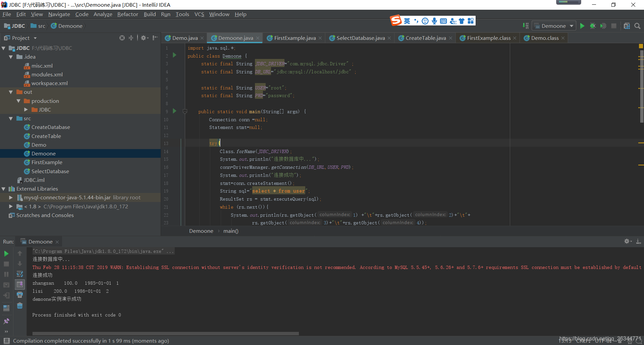Hide the Project tool window
This screenshot has height=345, width=644.
[155, 38]
